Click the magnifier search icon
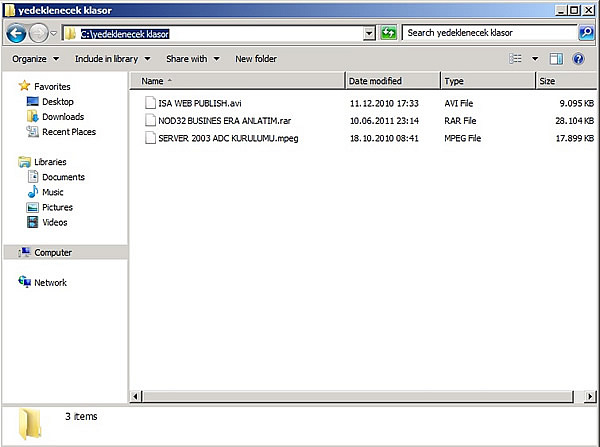The width and height of the screenshot is (600, 447). [x=586, y=33]
